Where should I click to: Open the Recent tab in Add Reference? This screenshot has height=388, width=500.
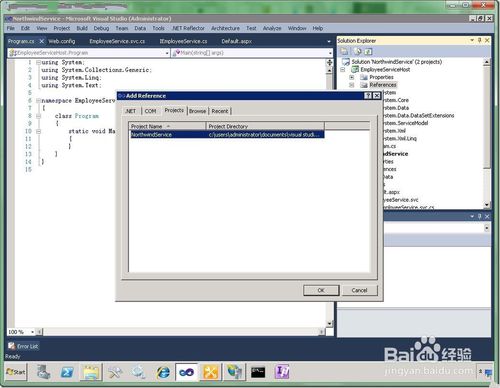[x=220, y=111]
